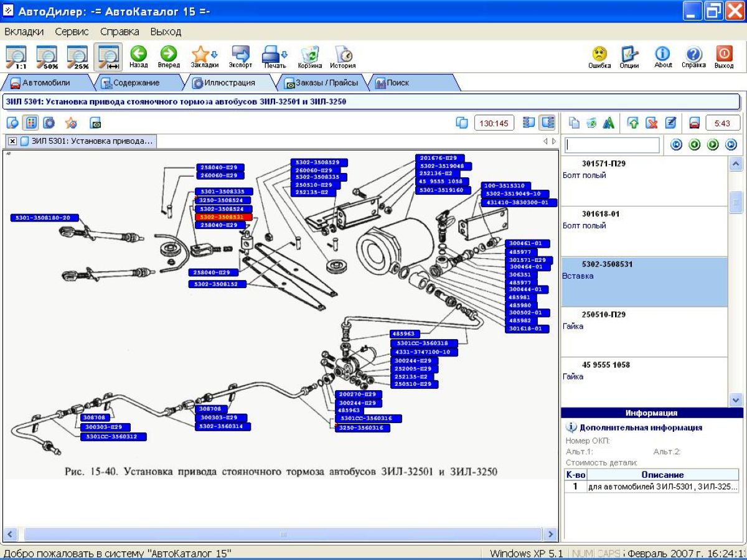Screen dimensions: 747x560
Task: Expand the Закладки dropdown arrow
Action: click(215, 54)
